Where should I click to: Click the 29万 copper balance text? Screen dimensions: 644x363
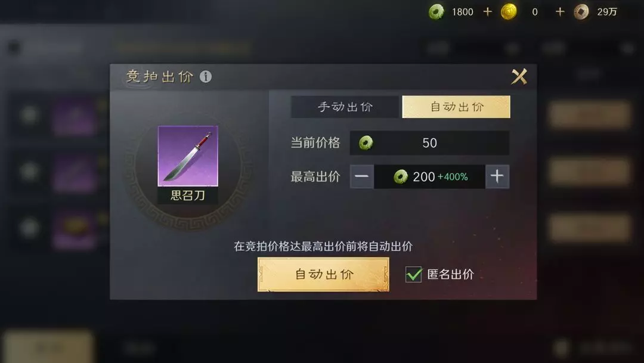(x=607, y=12)
